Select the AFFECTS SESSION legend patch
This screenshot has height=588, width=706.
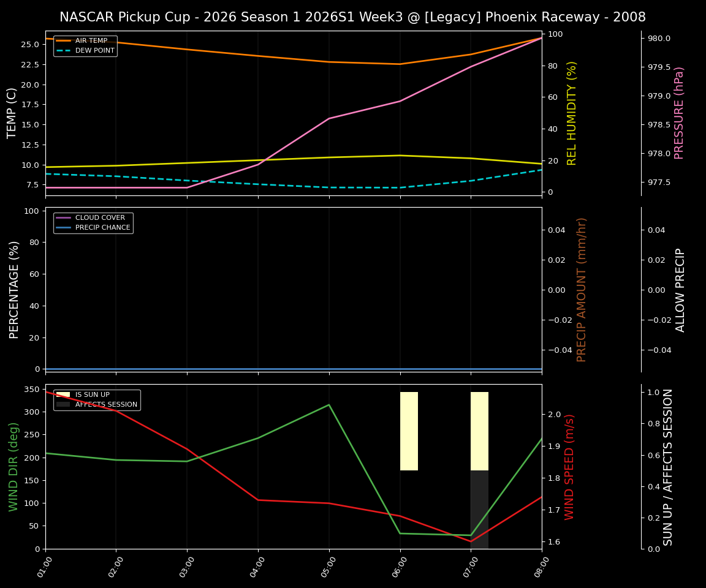point(62,404)
